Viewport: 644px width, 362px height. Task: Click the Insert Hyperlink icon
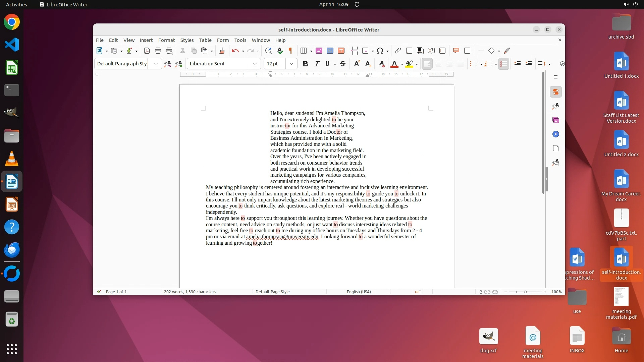[x=398, y=51]
